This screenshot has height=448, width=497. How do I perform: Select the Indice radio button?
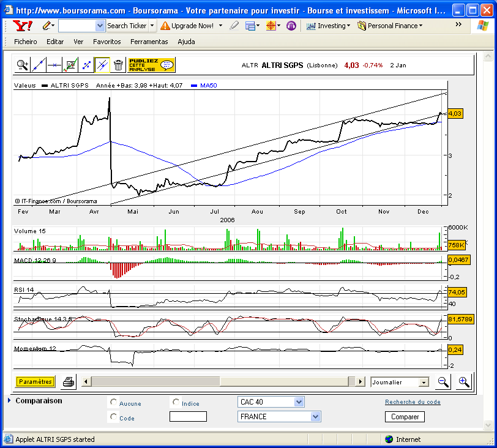point(176,402)
